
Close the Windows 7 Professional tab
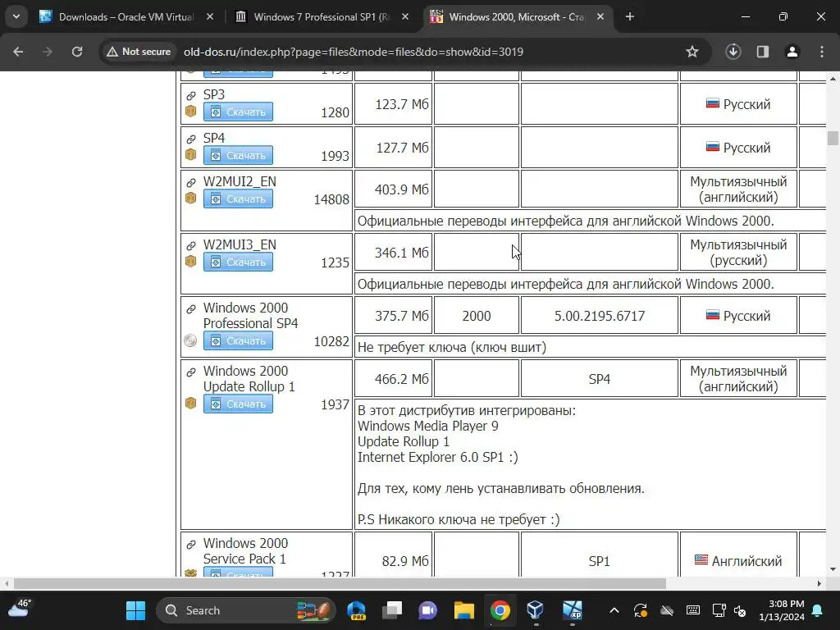click(x=405, y=16)
